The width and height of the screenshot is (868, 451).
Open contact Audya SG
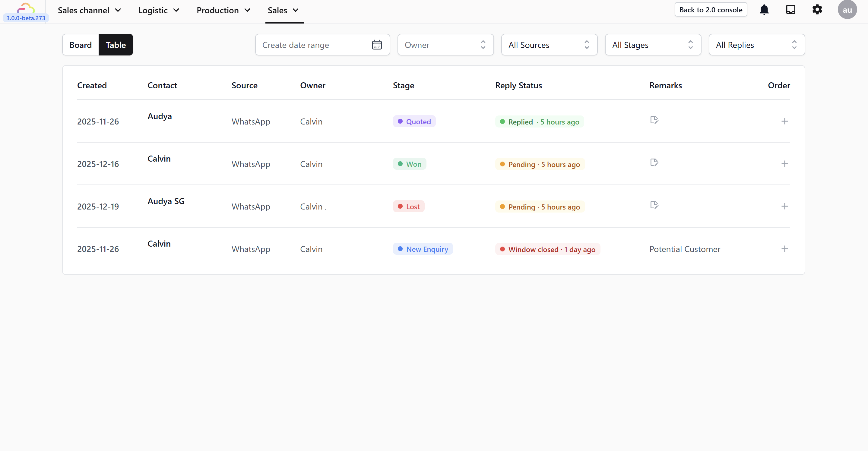coord(166,201)
